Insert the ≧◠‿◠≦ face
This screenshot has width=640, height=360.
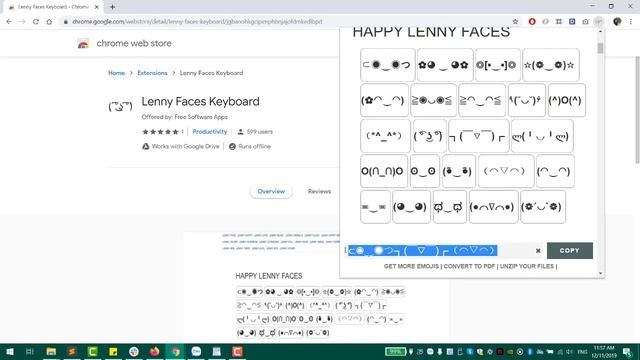pyautogui.click(x=482, y=100)
